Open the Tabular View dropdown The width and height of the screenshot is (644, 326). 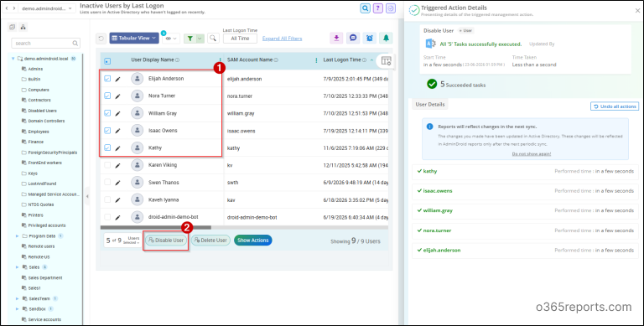click(134, 39)
